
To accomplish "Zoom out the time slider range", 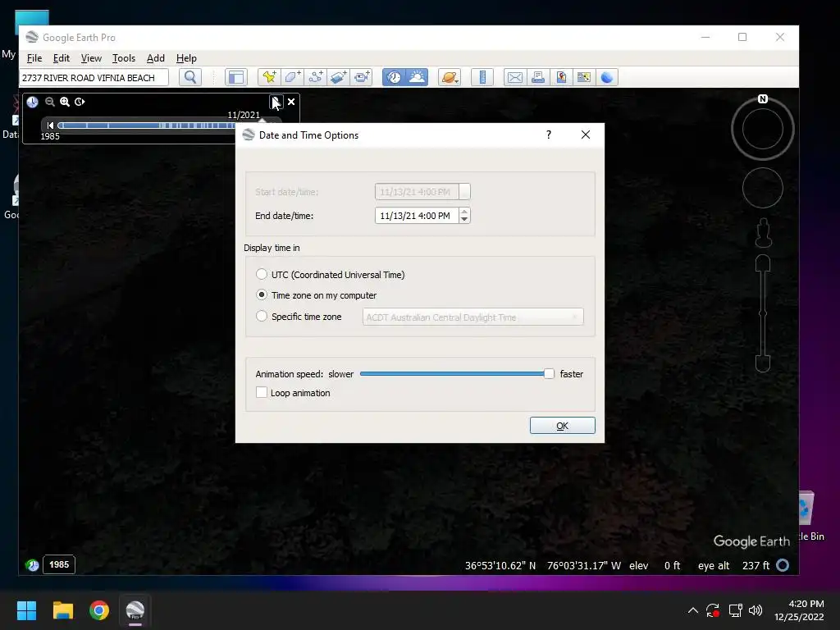I will [x=50, y=102].
